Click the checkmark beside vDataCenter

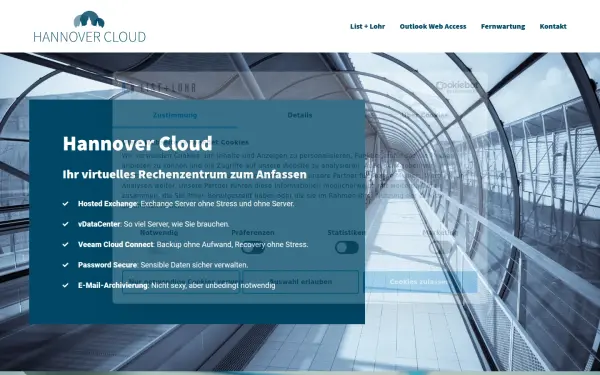[65, 224]
